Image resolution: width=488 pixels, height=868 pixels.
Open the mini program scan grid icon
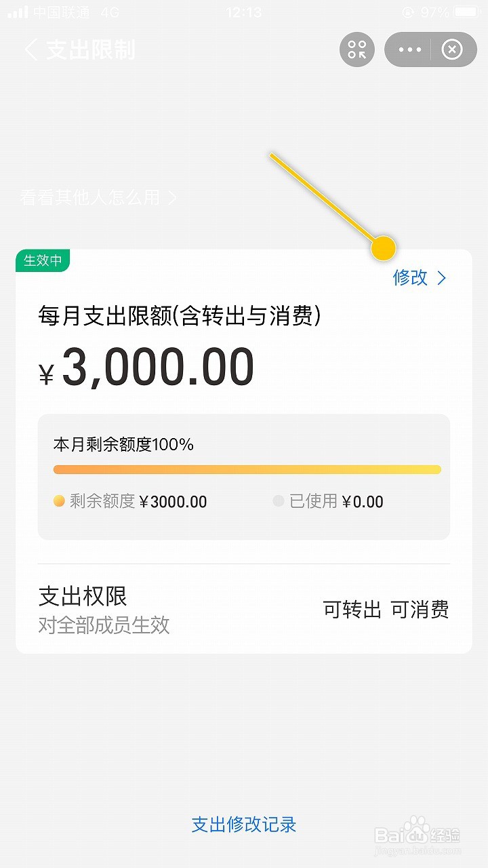pos(357,50)
